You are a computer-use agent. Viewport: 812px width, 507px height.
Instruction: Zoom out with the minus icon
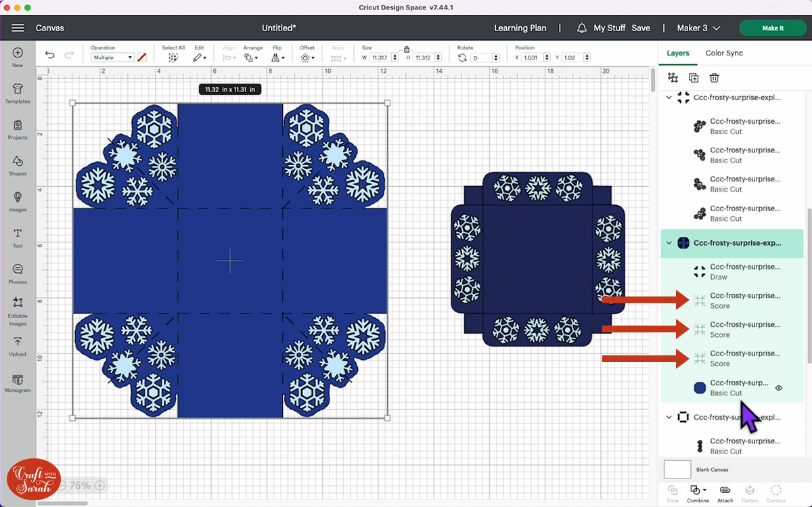[x=62, y=485]
